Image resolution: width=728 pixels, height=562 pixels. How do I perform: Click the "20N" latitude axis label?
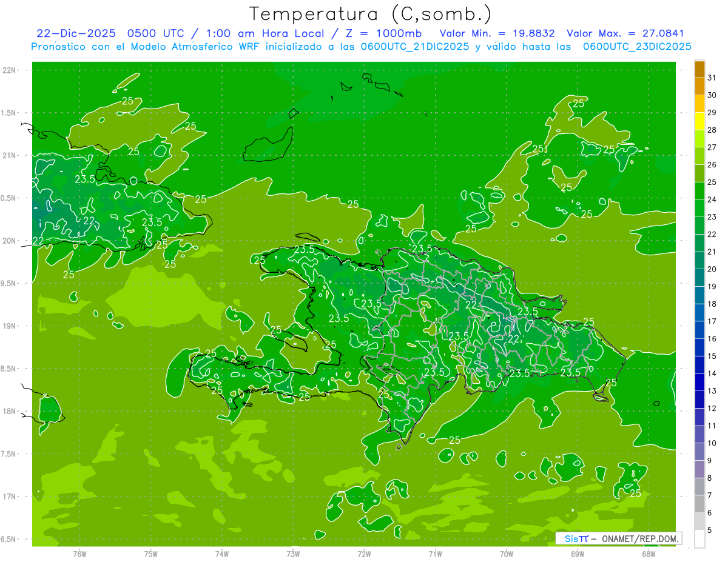tap(10, 241)
